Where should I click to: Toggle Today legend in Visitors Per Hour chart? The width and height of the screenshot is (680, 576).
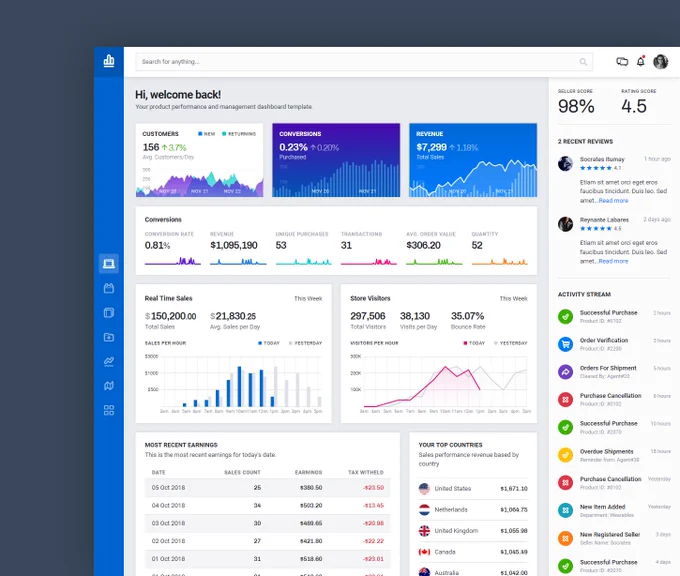tap(474, 343)
